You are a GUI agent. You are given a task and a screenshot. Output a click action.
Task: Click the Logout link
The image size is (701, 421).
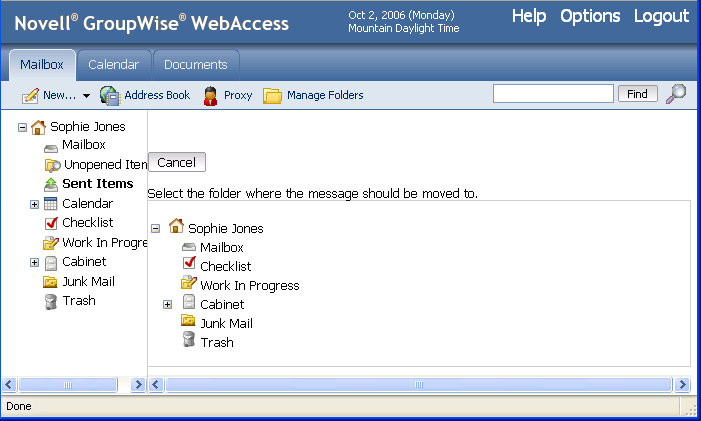[661, 16]
